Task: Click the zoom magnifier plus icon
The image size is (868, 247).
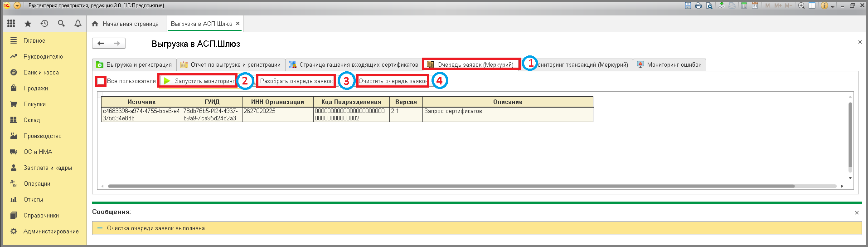Action: tap(801, 5)
